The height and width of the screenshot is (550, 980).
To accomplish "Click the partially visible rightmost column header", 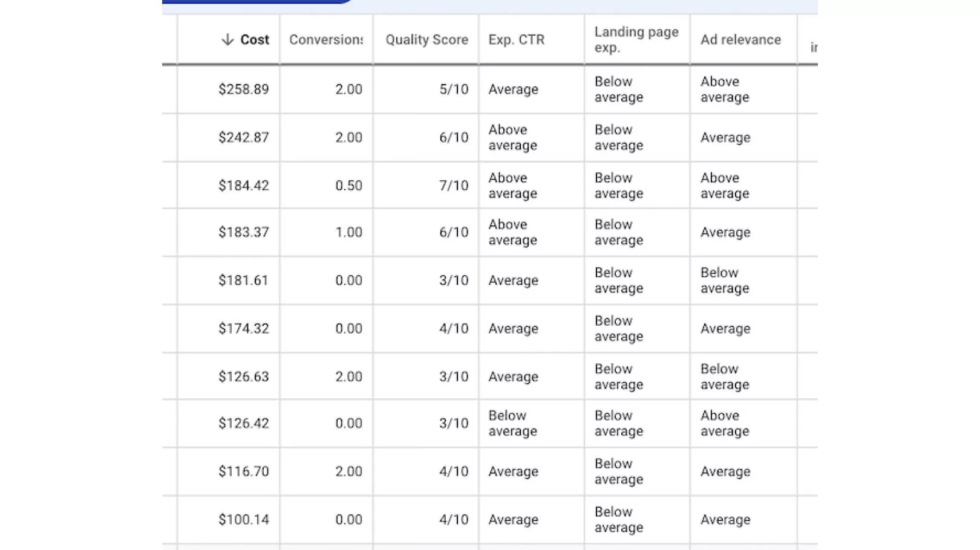I will pyautogui.click(x=813, y=47).
